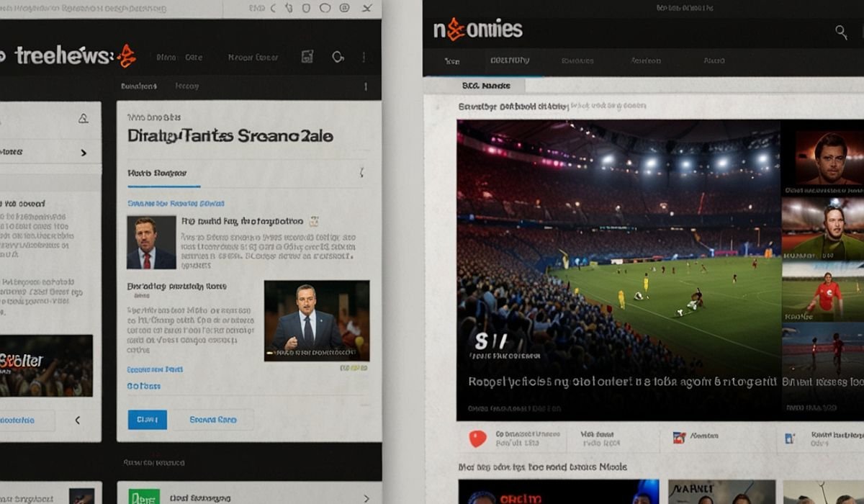Click the blue link above the first article photo
The width and height of the screenshot is (864, 504).
pos(176,204)
